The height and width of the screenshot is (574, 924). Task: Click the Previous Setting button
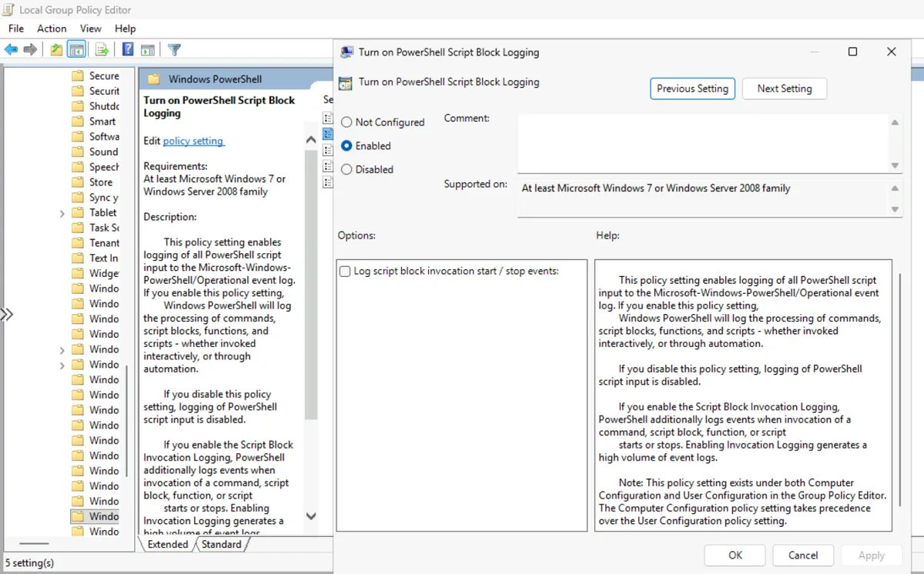pyautogui.click(x=692, y=88)
